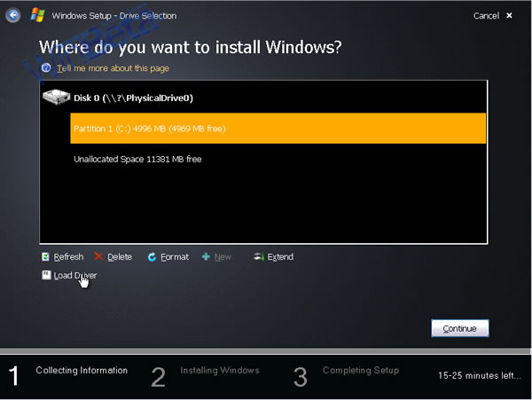The width and height of the screenshot is (532, 400).
Task: Click step 2 Installing Windows
Action: point(219,371)
